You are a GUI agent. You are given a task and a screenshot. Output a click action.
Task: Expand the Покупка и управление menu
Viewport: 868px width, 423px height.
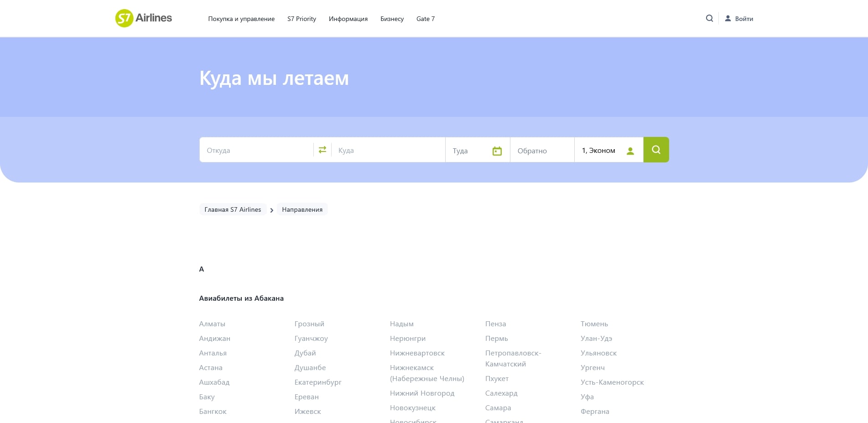click(x=241, y=19)
